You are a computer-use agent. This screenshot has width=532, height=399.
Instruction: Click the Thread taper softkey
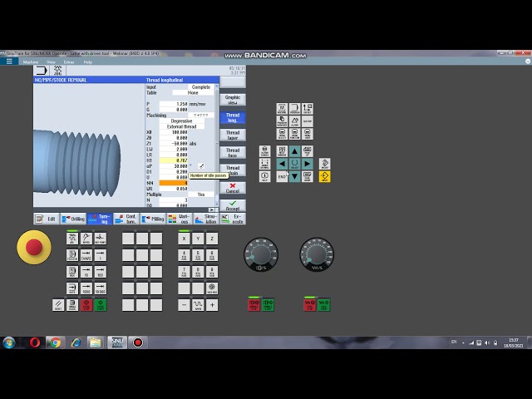coord(233,135)
